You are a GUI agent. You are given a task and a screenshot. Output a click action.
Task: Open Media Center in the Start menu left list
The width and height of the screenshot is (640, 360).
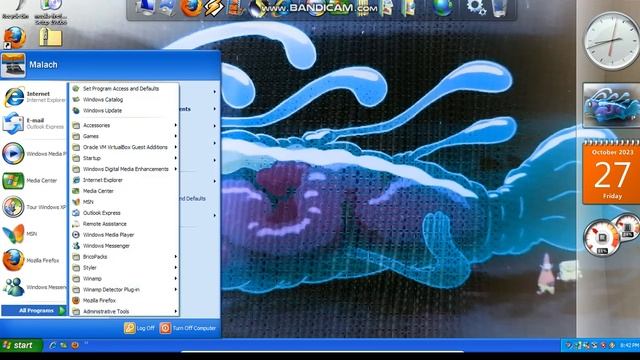34,180
